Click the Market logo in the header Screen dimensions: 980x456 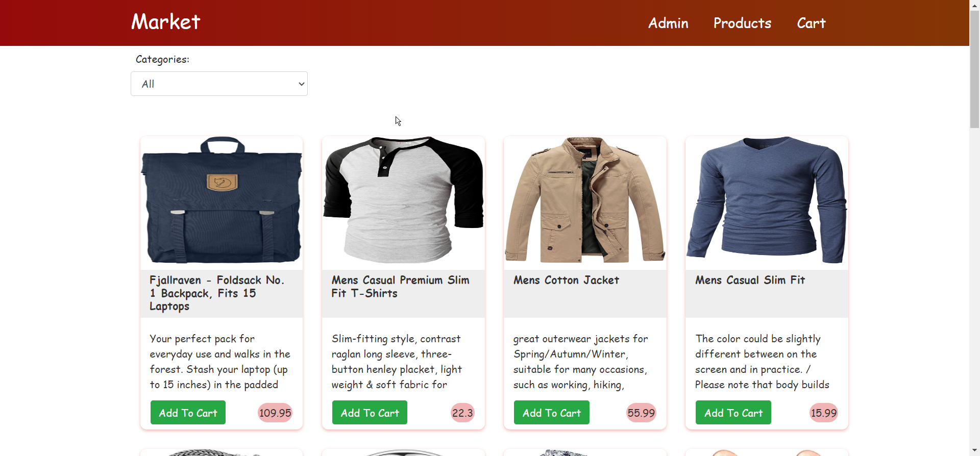165,22
